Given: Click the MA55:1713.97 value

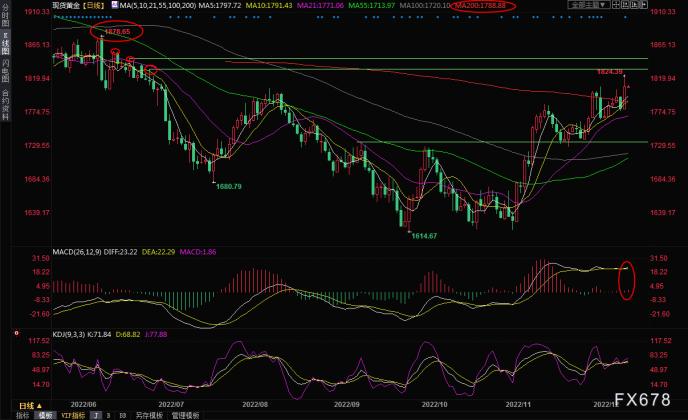Looking at the screenshot, I should point(372,5).
